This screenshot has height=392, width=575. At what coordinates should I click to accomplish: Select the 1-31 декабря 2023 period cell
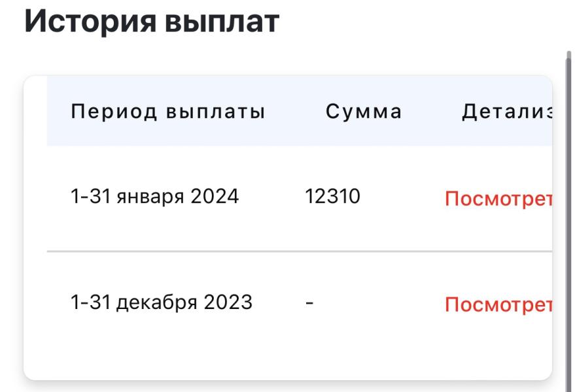click(162, 302)
